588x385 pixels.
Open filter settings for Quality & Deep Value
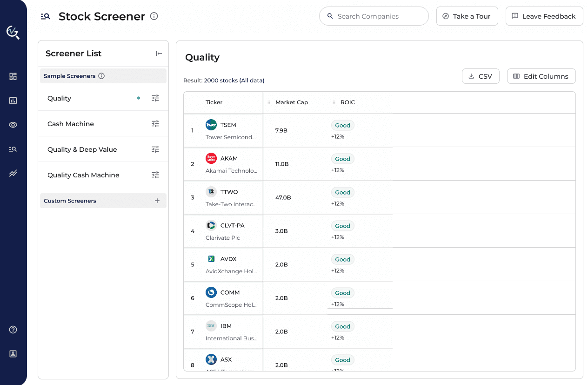tap(155, 149)
